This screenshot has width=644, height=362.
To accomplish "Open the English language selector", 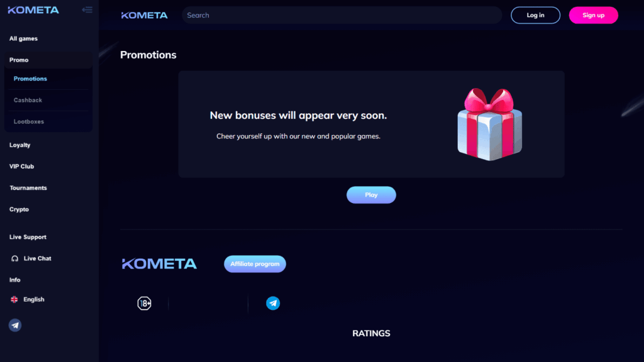I will [x=34, y=300].
